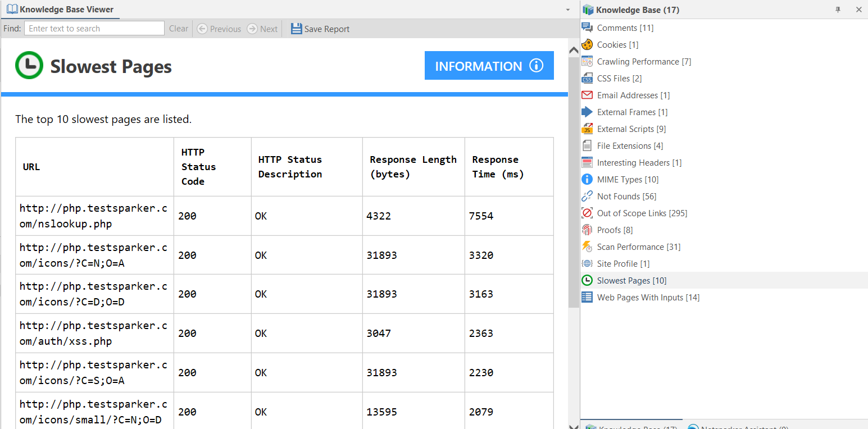Click the Save Report icon
The image size is (868, 429).
(x=297, y=29)
